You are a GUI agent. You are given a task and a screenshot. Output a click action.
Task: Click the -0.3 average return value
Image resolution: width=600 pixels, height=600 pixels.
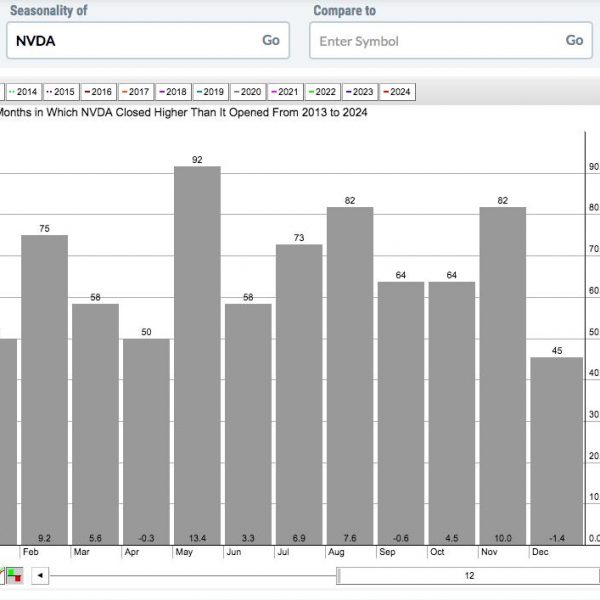click(x=146, y=538)
